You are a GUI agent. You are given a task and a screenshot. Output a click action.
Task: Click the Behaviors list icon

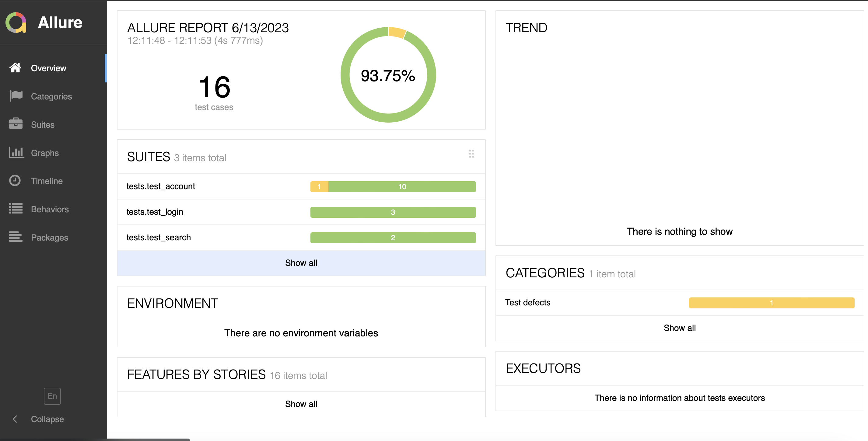coord(16,209)
